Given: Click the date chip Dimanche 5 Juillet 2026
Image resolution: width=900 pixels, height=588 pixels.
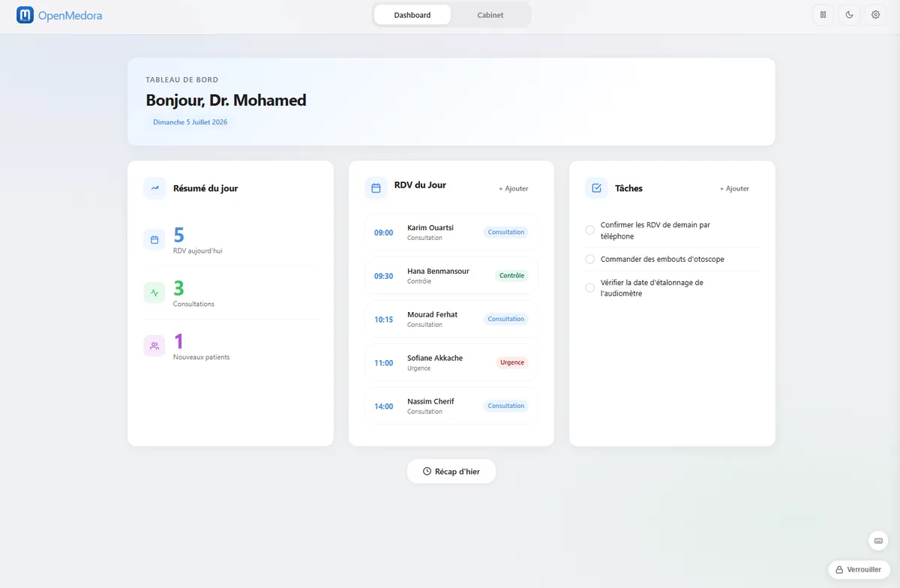Looking at the screenshot, I should pyautogui.click(x=190, y=122).
